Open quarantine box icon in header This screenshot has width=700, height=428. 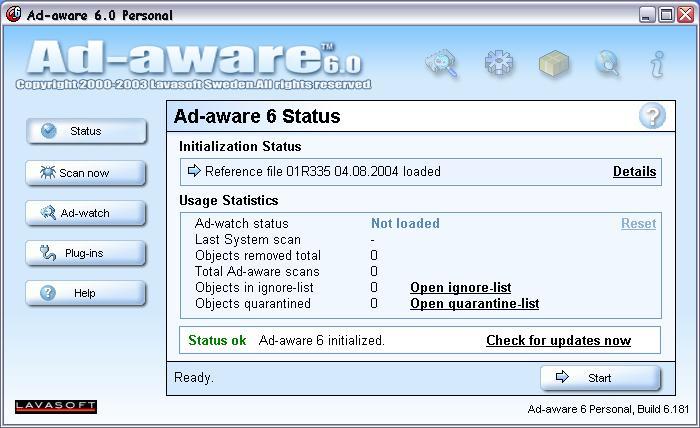[554, 63]
